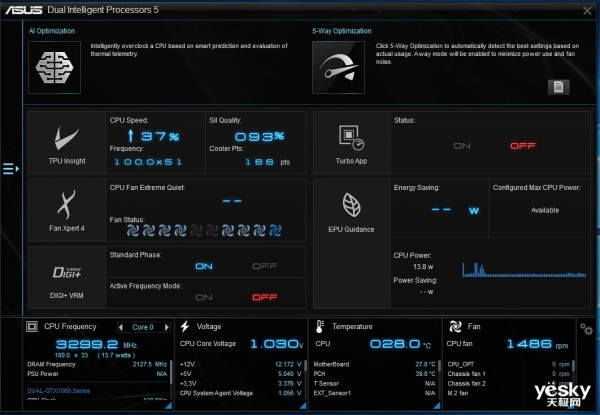Open DIGI+ VRM panel

pos(67,278)
